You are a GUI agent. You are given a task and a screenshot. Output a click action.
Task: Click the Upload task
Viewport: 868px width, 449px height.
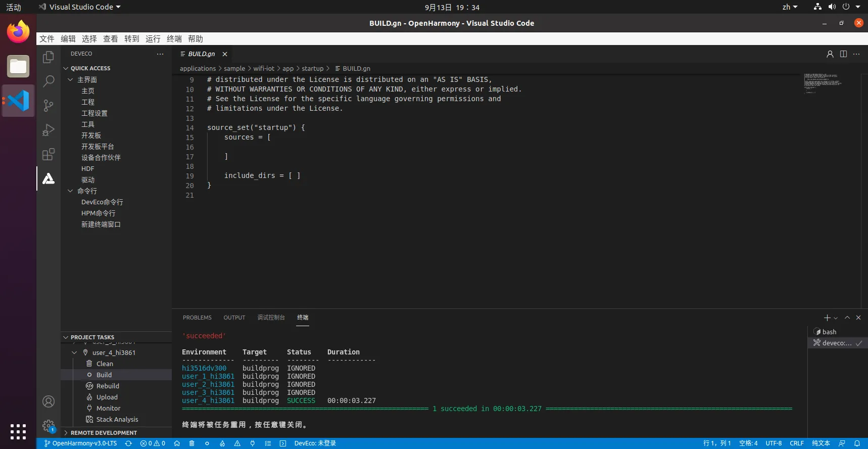click(107, 397)
